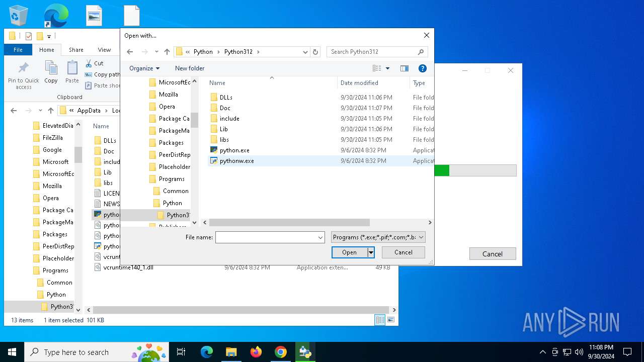The width and height of the screenshot is (644, 362).
Task: Switch Explorer to large icons view
Action: (390, 320)
